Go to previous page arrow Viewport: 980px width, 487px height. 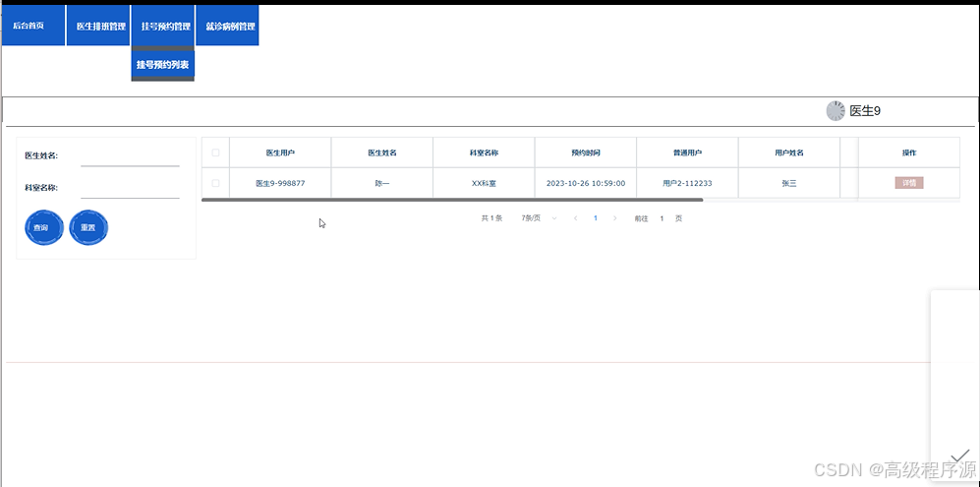click(x=576, y=218)
